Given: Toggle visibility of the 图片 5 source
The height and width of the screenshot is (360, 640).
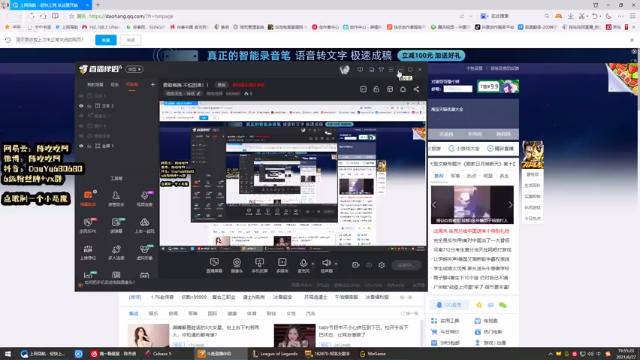Looking at the screenshot, I should tap(81, 126).
